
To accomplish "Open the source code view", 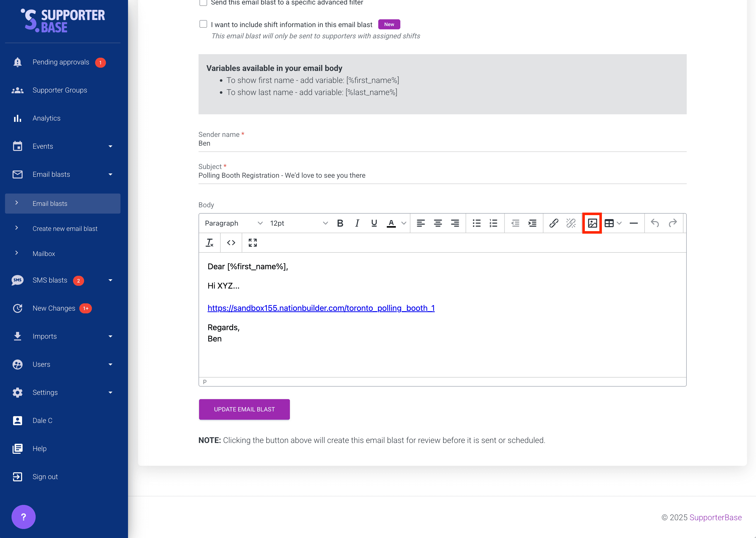I will (231, 242).
